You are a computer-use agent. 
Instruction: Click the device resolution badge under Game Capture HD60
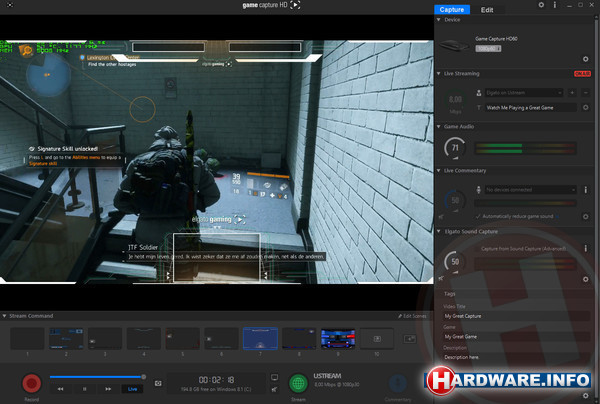(x=488, y=49)
